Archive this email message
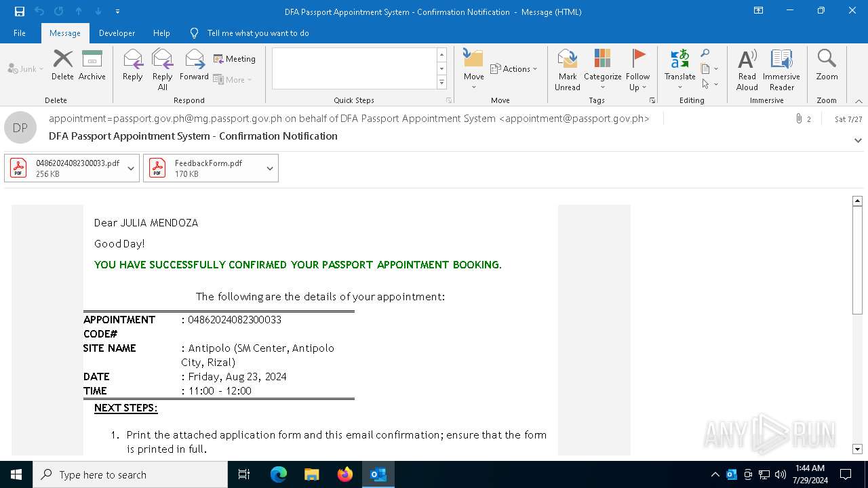 [92, 65]
